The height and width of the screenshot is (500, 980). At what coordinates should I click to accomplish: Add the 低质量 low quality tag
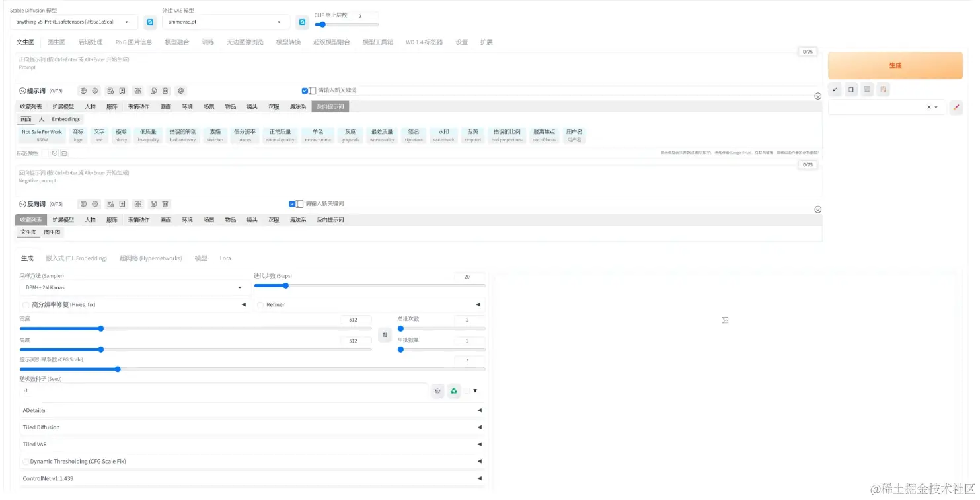tap(148, 135)
